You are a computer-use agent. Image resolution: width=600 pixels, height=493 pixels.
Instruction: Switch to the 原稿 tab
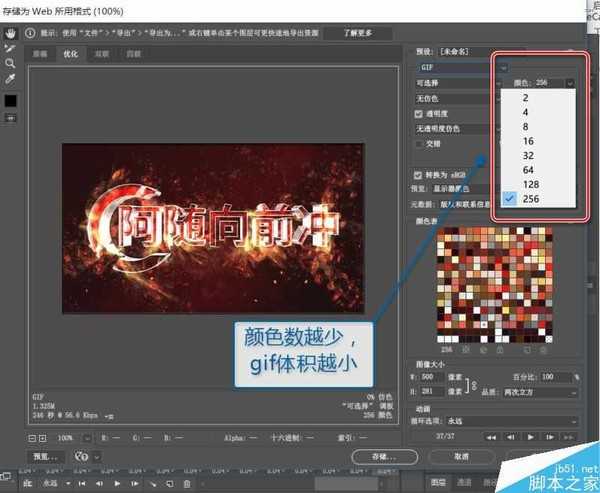point(40,54)
